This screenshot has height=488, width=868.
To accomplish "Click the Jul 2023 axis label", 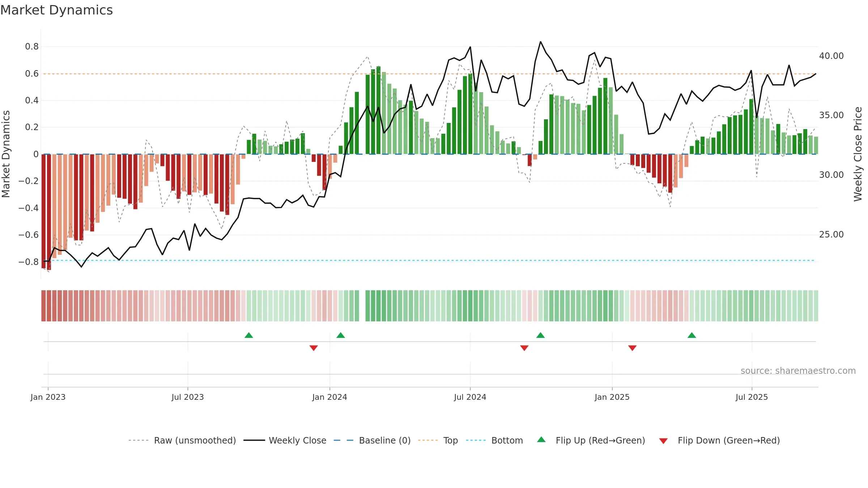I will click(x=188, y=397).
